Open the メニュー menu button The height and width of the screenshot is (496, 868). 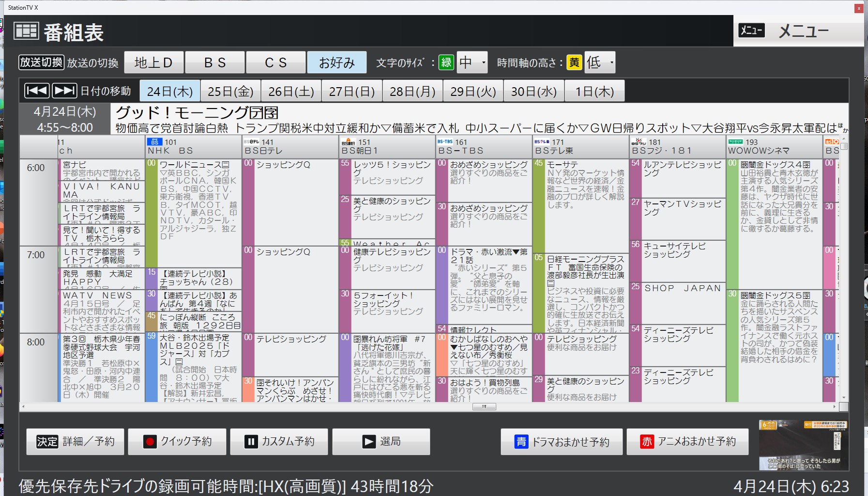coord(799,31)
